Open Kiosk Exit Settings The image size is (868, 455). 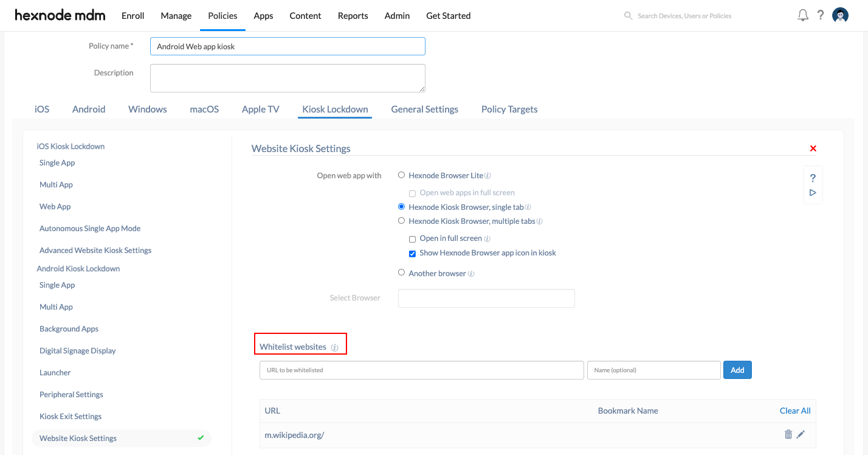pyautogui.click(x=71, y=417)
